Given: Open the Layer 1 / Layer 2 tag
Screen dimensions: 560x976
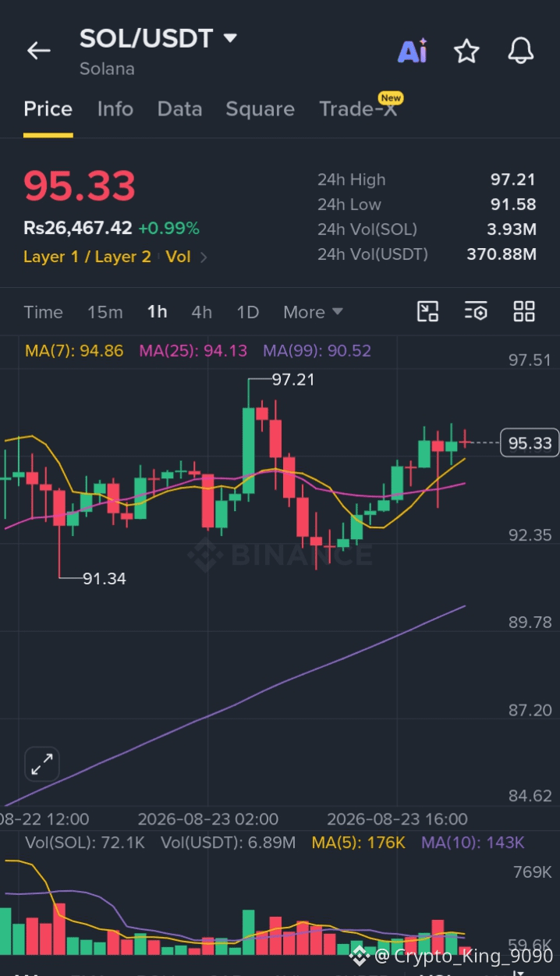Looking at the screenshot, I should 87,257.
